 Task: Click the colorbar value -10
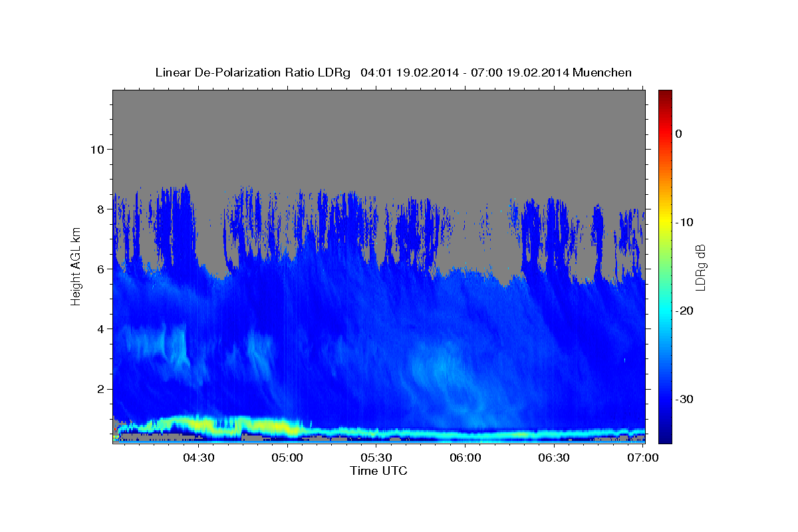tap(685, 222)
